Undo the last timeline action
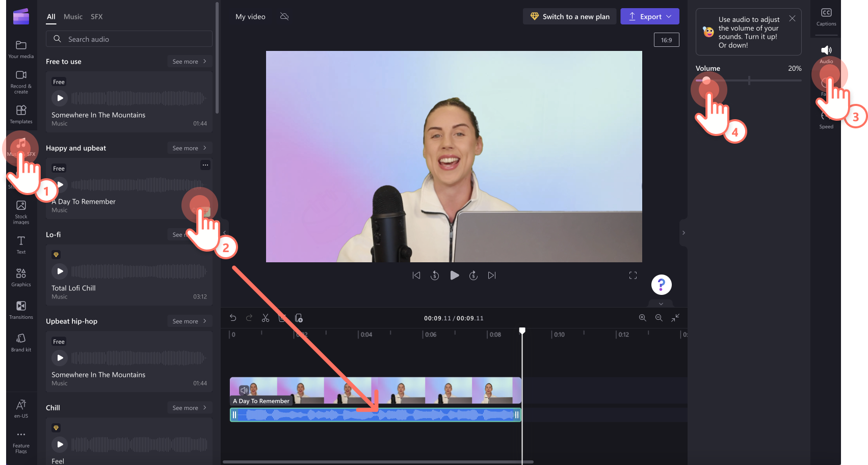Image resolution: width=868 pixels, height=465 pixels. coord(233,318)
